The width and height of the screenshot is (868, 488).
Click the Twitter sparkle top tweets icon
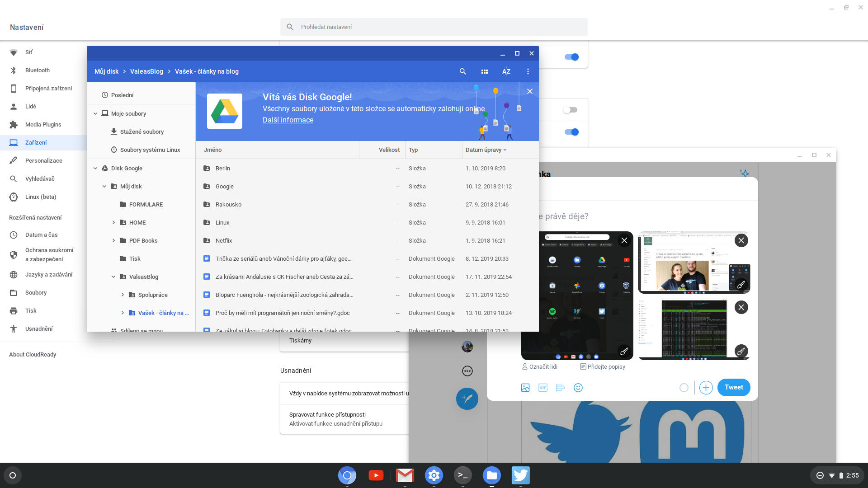(x=744, y=173)
